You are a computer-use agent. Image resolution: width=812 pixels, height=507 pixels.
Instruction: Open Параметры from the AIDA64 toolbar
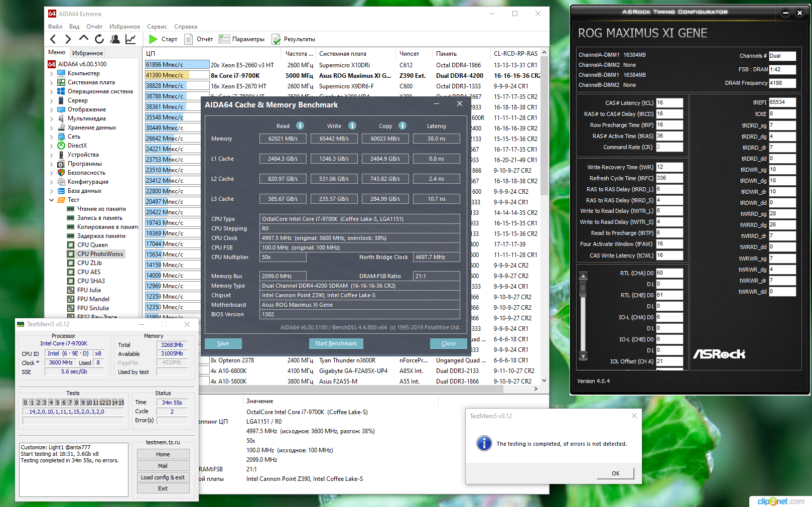click(x=241, y=39)
